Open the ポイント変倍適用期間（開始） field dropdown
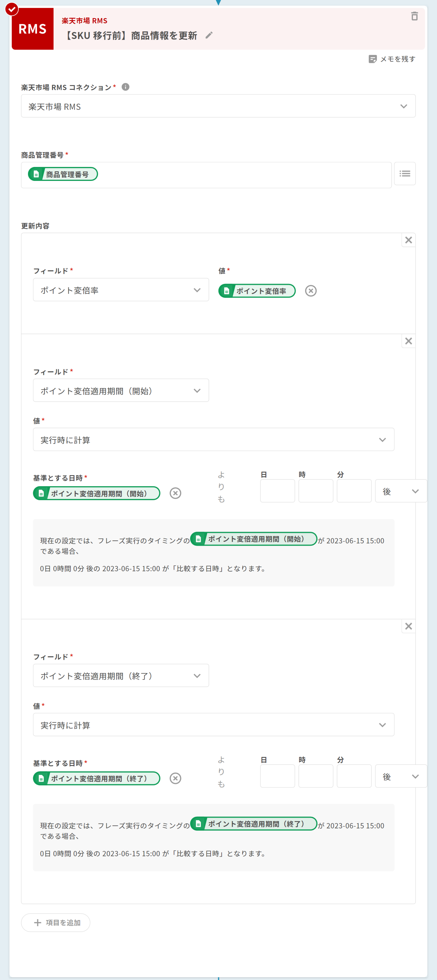The image size is (437, 980). pyautogui.click(x=121, y=391)
